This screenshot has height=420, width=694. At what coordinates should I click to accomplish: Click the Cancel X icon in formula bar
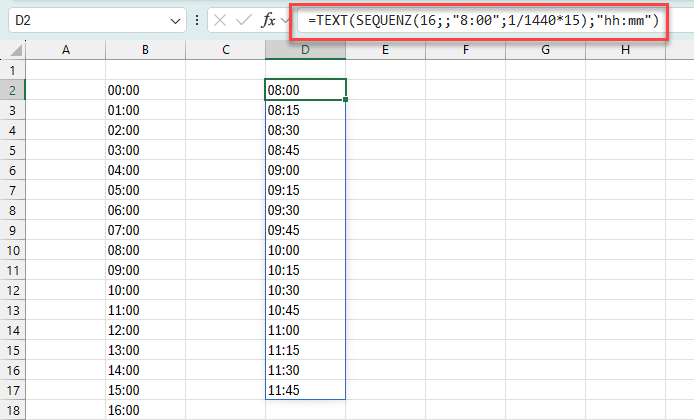tap(220, 20)
